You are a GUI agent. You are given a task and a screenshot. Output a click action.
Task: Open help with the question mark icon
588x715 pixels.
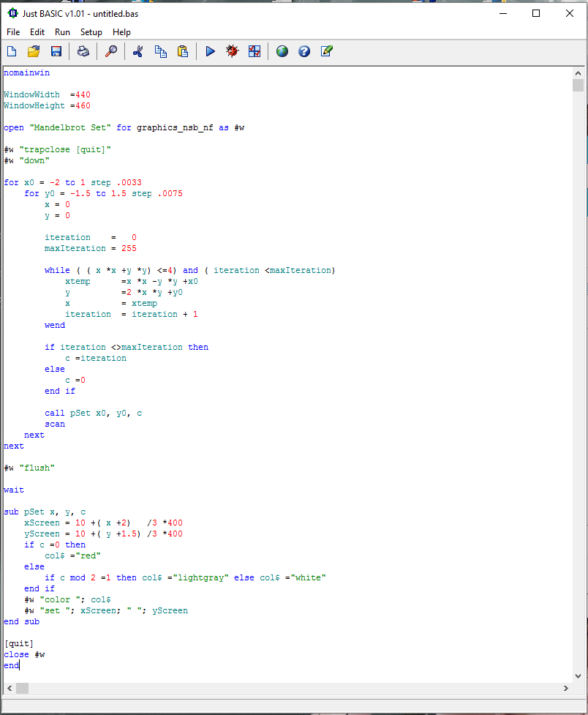(304, 50)
